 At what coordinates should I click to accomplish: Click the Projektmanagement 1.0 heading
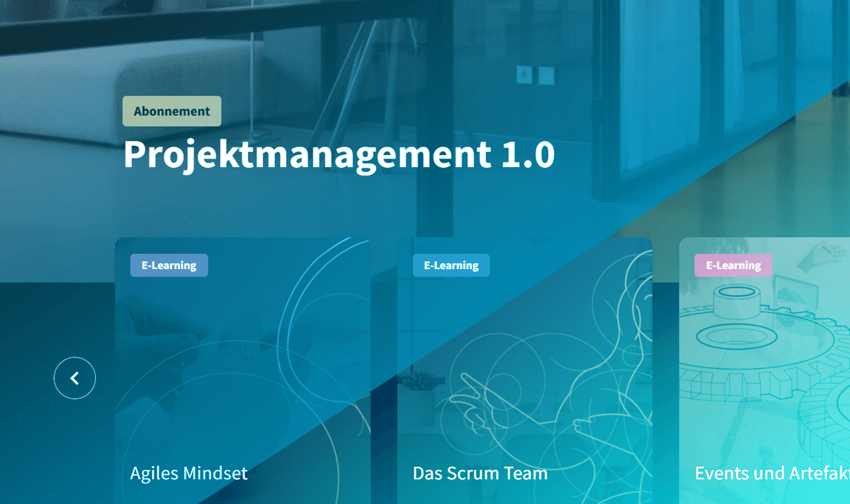pos(339,154)
